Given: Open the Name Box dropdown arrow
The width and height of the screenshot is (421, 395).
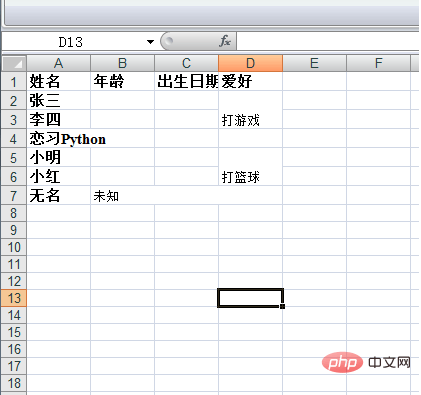Looking at the screenshot, I should [x=150, y=42].
